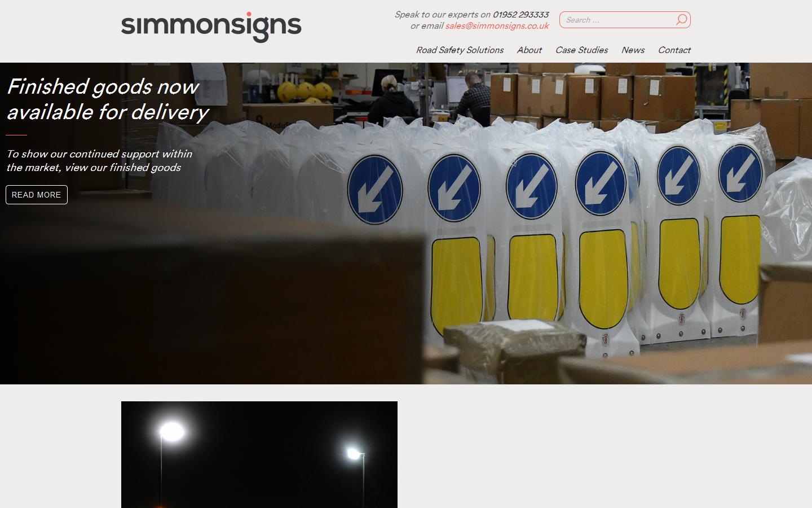Click the red dot above logo's letter i

pos(249,14)
